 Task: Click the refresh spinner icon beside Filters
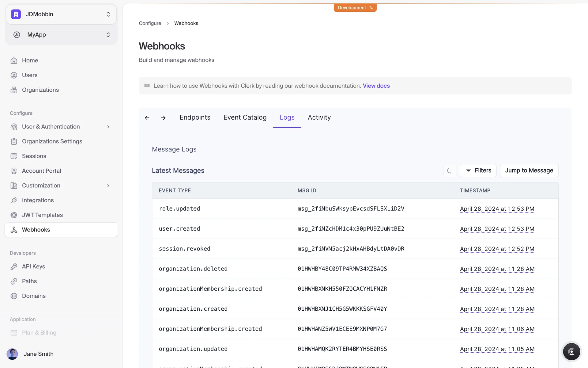[450, 171]
